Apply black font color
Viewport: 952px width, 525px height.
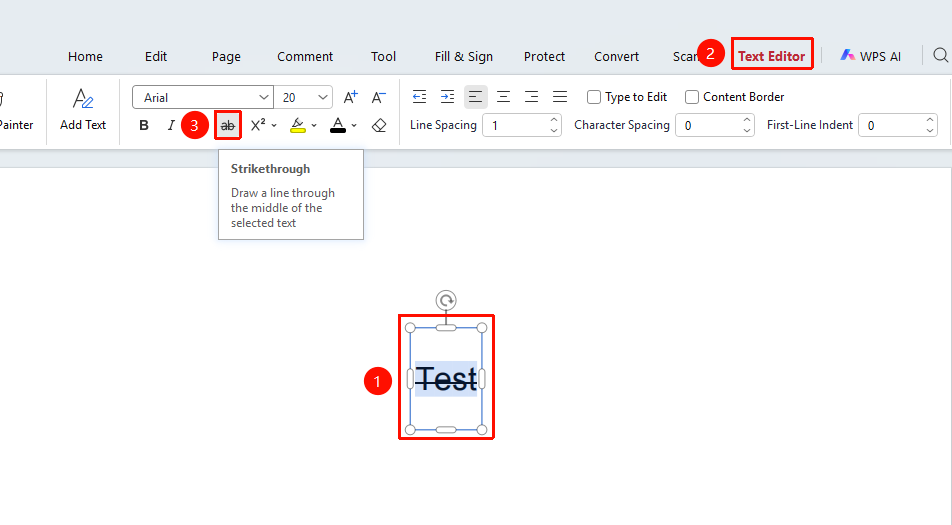pos(338,126)
